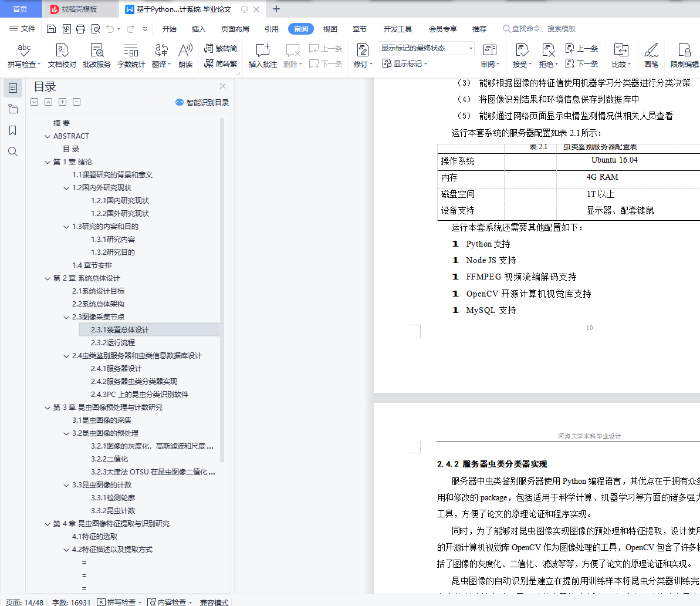Collapse the 1.2国内外研究现状 node
Screen dimensions: 700x606
coord(66,188)
